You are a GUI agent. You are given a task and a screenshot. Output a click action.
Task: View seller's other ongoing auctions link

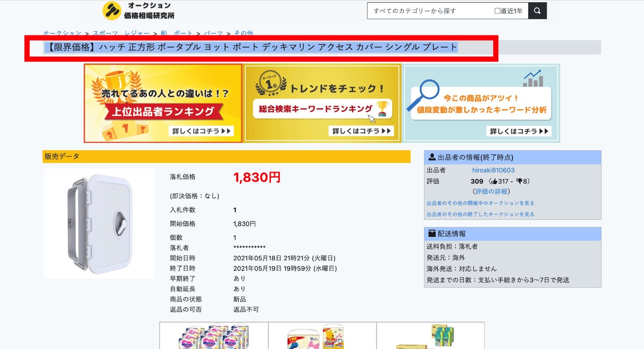click(480, 203)
